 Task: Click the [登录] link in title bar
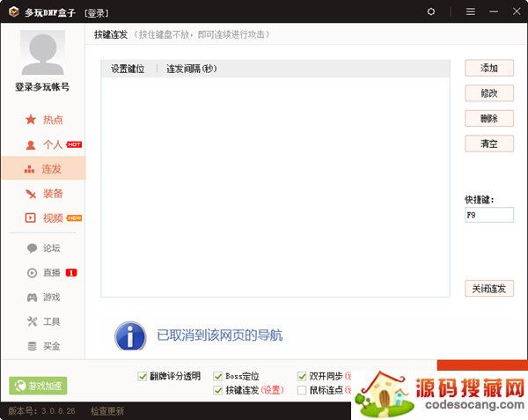click(97, 13)
